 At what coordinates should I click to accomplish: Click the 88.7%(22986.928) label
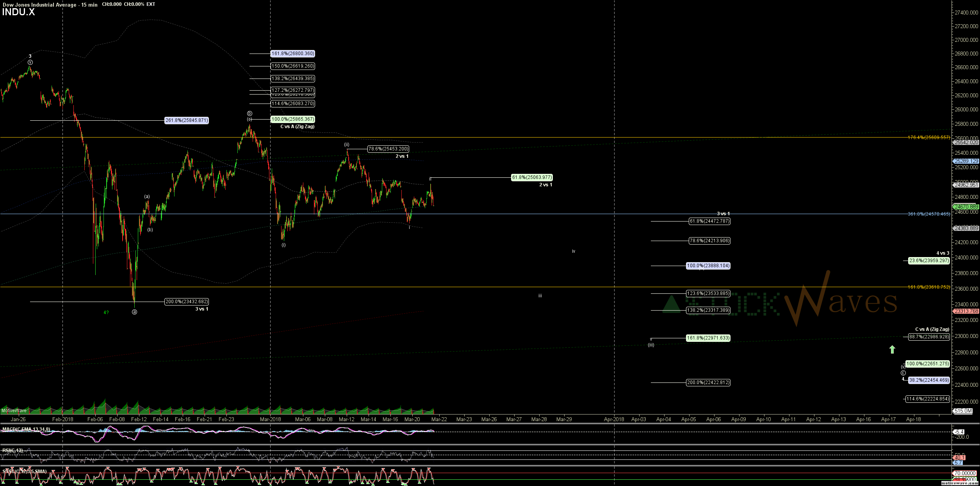[929, 337]
